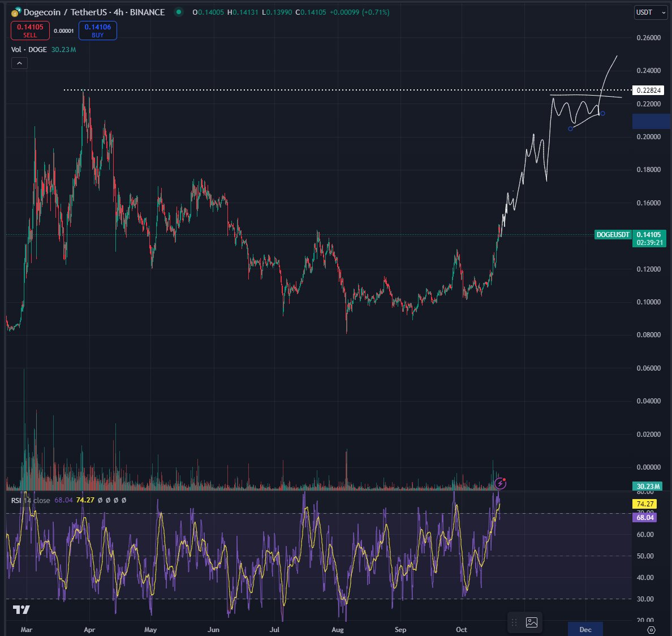
Task: Click the highlighted Dec date on time axis
Action: [x=585, y=630]
